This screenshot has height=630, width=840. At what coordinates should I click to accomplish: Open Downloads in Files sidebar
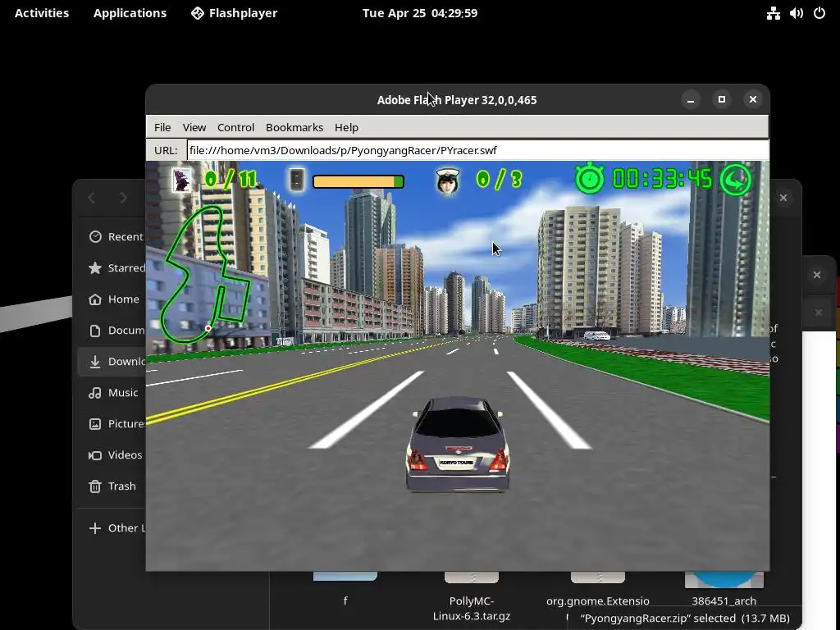tap(112, 362)
